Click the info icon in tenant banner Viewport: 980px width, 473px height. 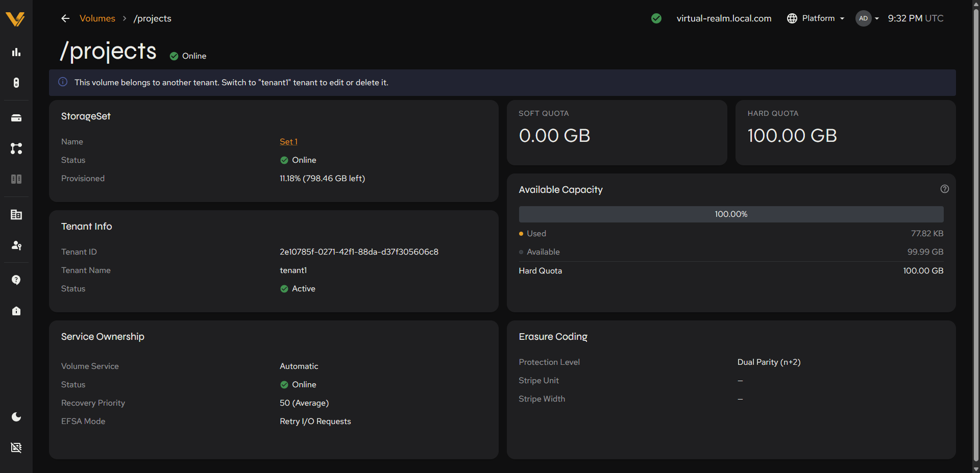click(63, 82)
